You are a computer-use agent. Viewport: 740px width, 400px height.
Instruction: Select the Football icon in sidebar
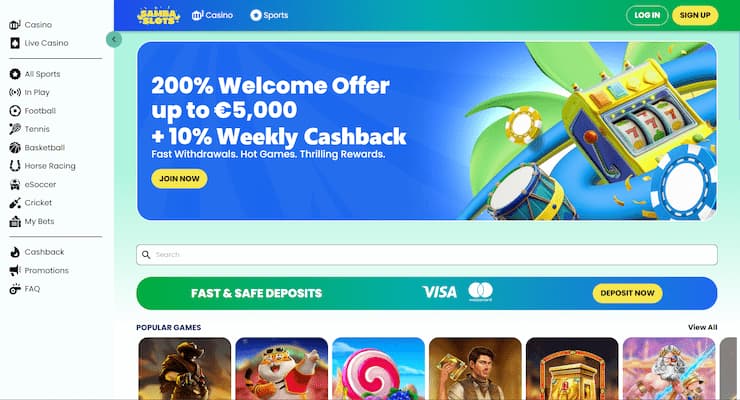click(x=15, y=111)
